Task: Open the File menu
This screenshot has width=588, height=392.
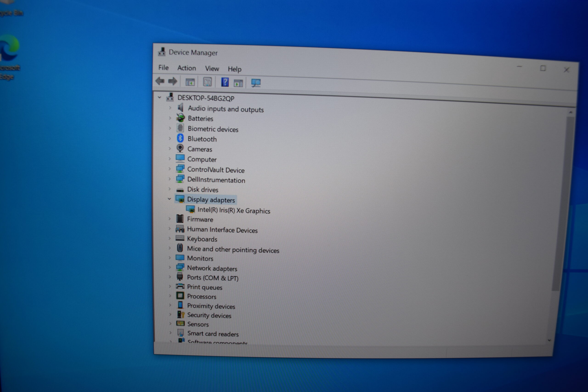Action: [x=164, y=68]
